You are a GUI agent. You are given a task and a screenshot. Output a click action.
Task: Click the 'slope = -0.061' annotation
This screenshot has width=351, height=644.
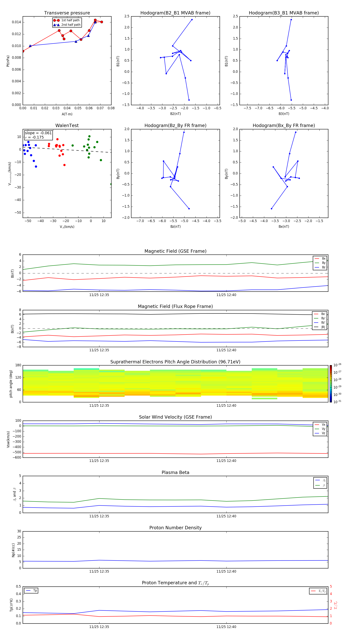click(38, 133)
